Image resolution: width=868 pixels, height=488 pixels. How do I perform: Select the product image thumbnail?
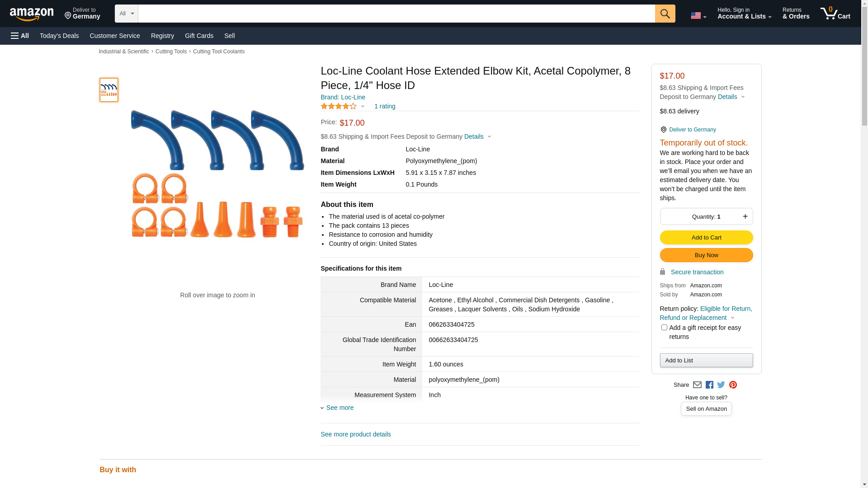click(x=108, y=89)
